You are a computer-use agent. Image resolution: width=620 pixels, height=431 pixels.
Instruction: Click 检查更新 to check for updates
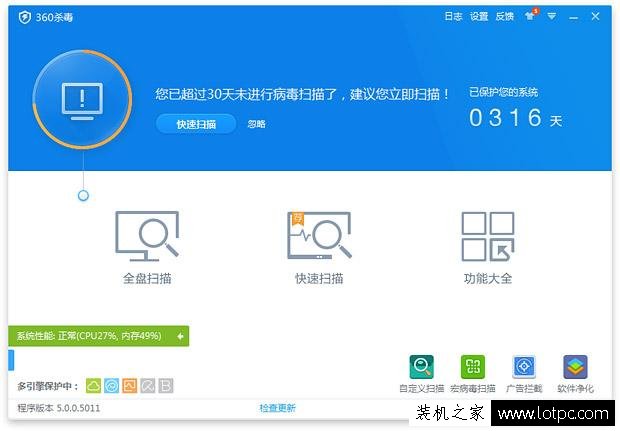(278, 408)
